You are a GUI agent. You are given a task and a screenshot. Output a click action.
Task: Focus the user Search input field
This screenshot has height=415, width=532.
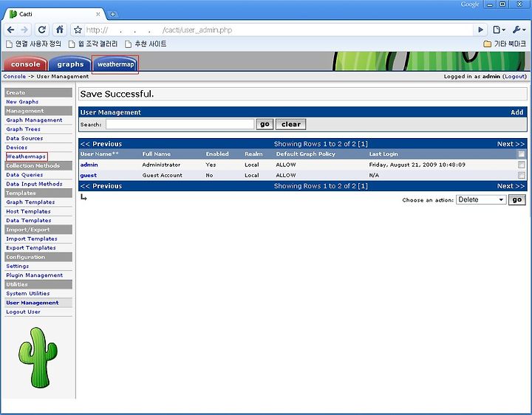coord(180,125)
